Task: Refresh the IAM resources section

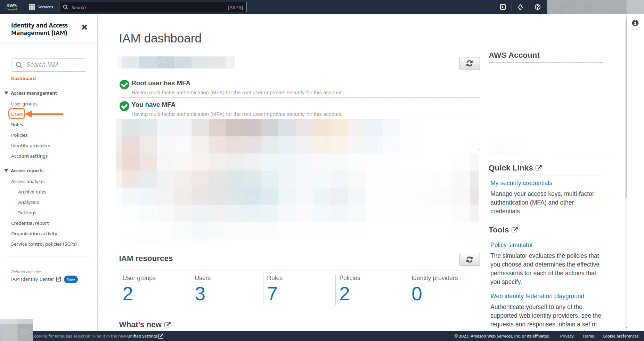Action: point(470,259)
